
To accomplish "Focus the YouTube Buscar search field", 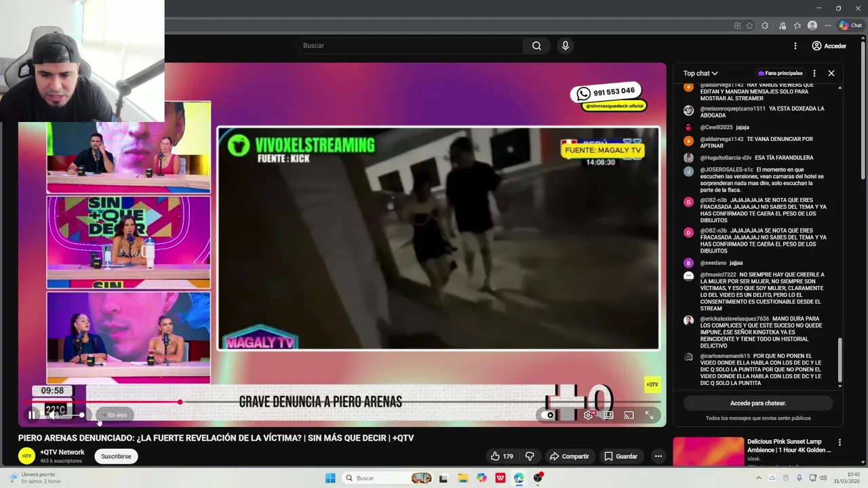I will click(x=409, y=45).
